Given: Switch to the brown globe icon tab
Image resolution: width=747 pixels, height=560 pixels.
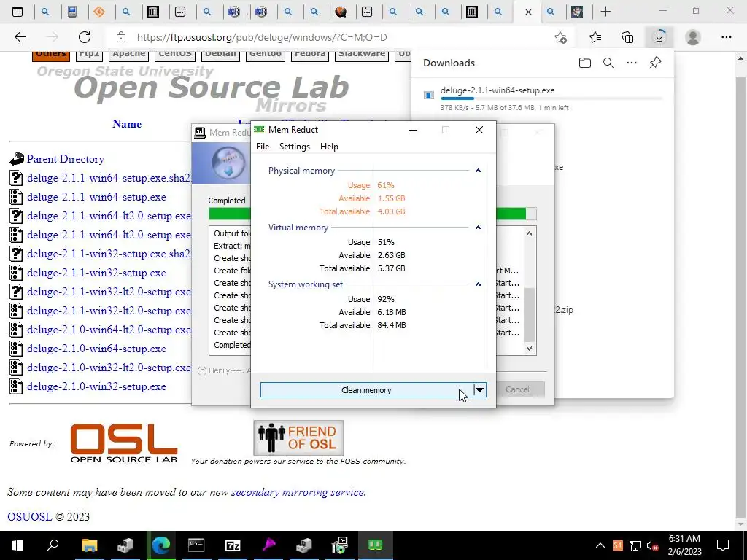Looking at the screenshot, I should coord(341,12).
